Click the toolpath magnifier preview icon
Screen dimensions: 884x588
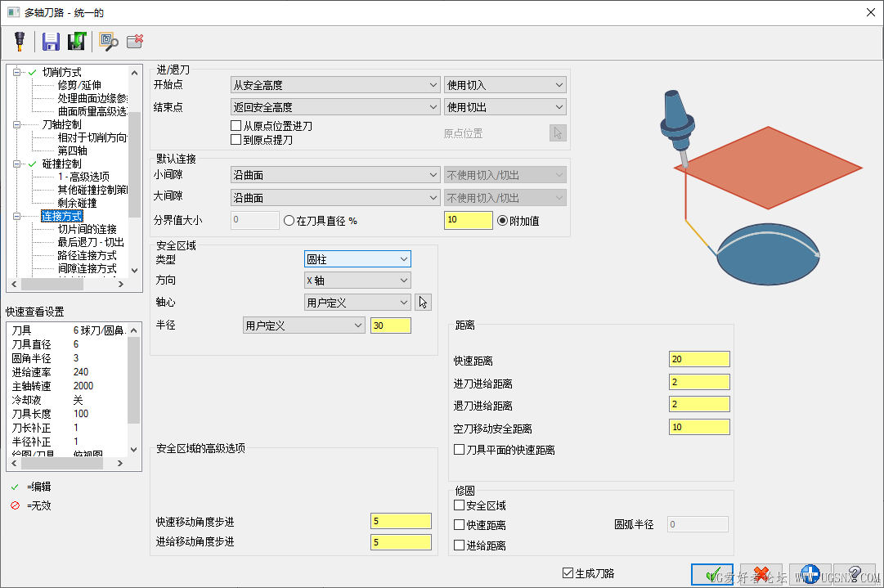pyautogui.click(x=108, y=41)
